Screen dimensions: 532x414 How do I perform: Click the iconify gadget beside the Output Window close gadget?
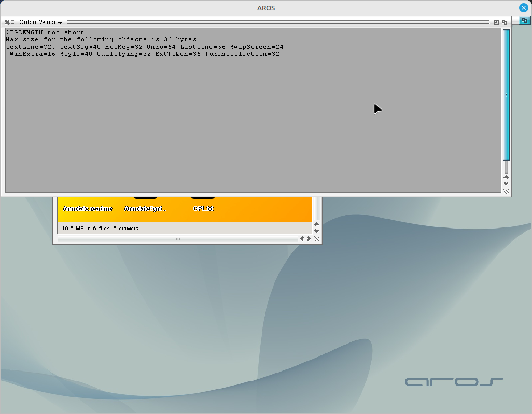(x=13, y=22)
